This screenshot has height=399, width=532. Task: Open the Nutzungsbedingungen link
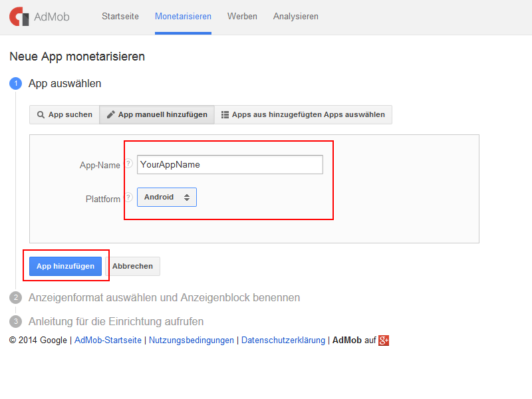click(192, 340)
